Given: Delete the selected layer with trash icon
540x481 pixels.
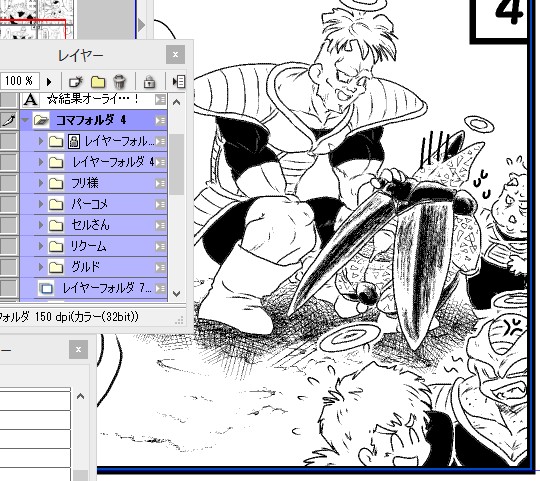Looking at the screenshot, I should click(x=119, y=82).
